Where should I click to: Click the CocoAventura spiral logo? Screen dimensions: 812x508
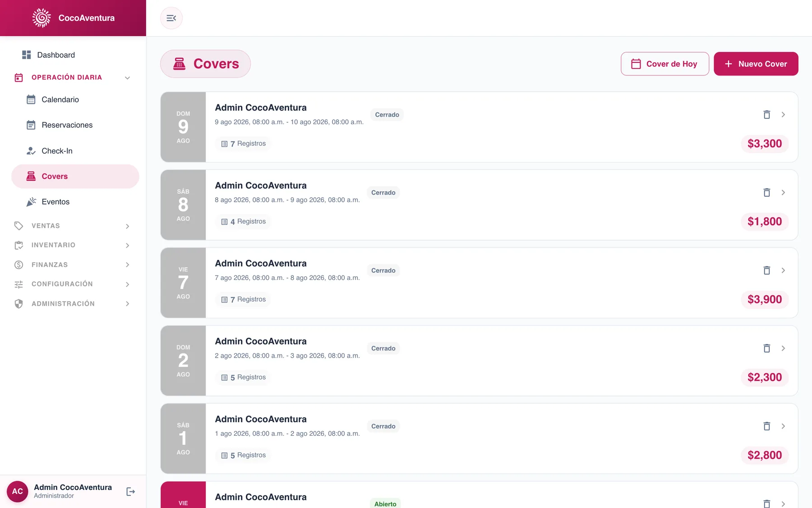[x=42, y=18]
